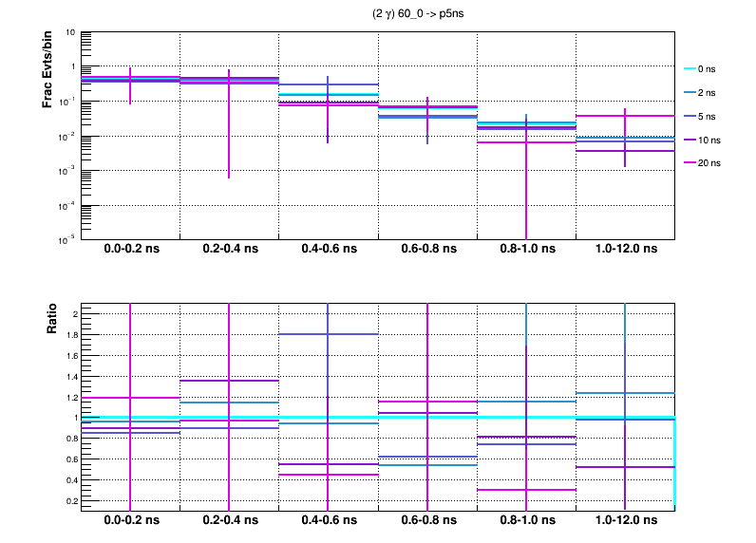This screenshot has width=756, height=543.
Task: Click '1.0-12.0 ns' label under top plot
Action: tap(624, 250)
